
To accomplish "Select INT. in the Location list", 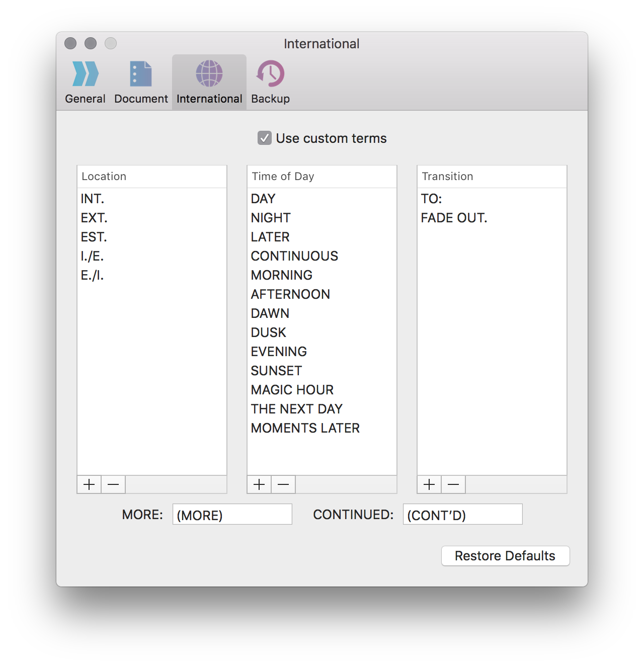I will [93, 199].
